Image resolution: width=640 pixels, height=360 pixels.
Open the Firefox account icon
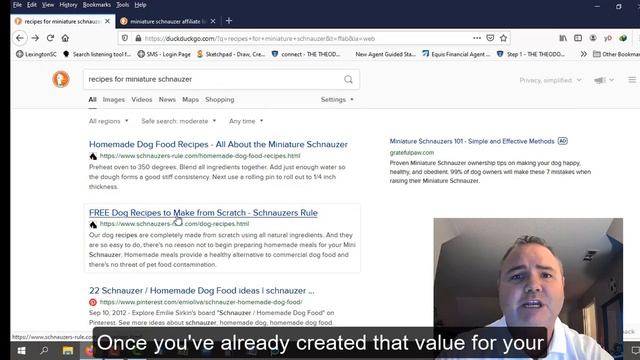[593, 38]
